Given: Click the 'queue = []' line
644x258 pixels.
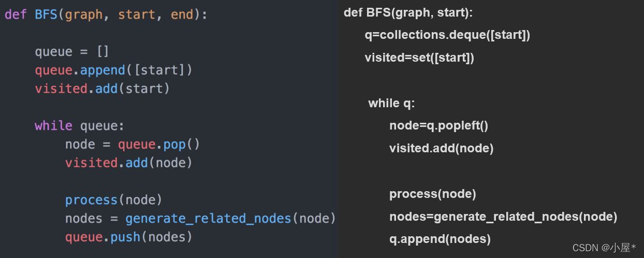Looking at the screenshot, I should (x=72, y=52).
